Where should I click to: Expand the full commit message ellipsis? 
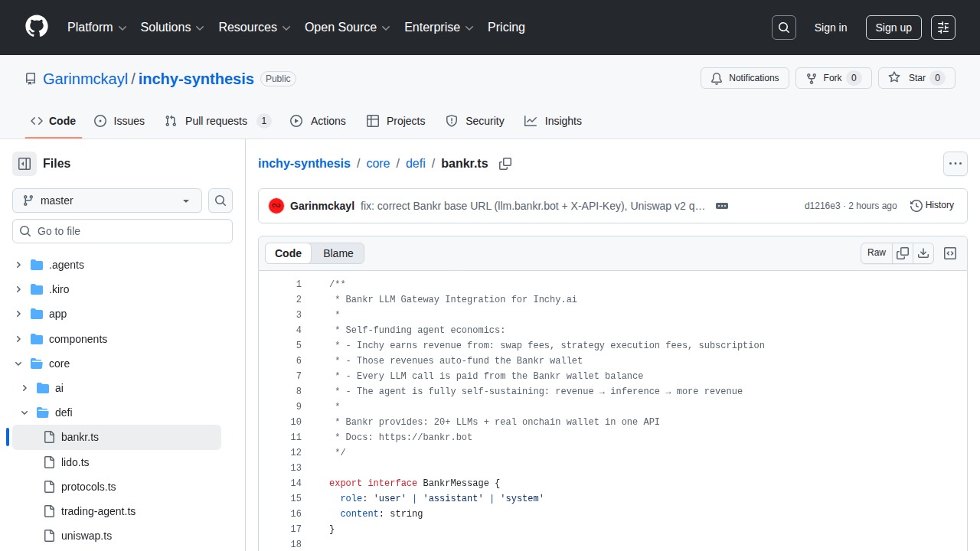(721, 206)
